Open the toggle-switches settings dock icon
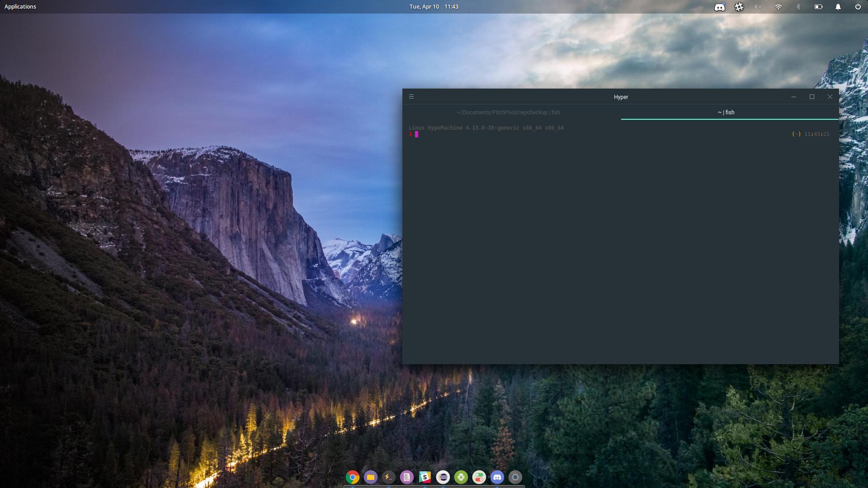The height and width of the screenshot is (488, 868). [479, 477]
